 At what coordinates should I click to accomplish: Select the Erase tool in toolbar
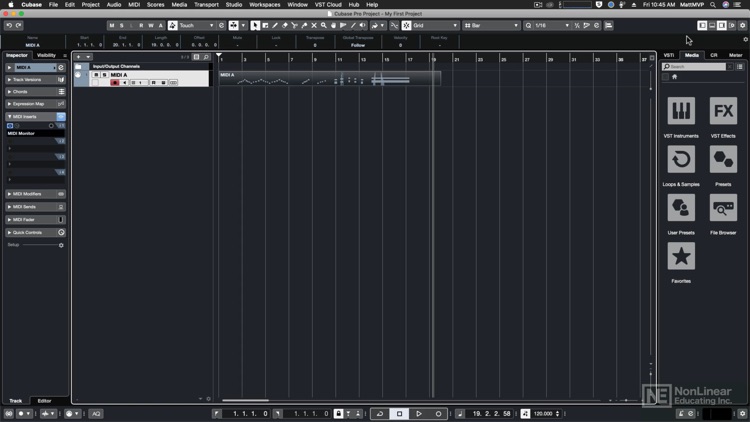[x=285, y=25]
